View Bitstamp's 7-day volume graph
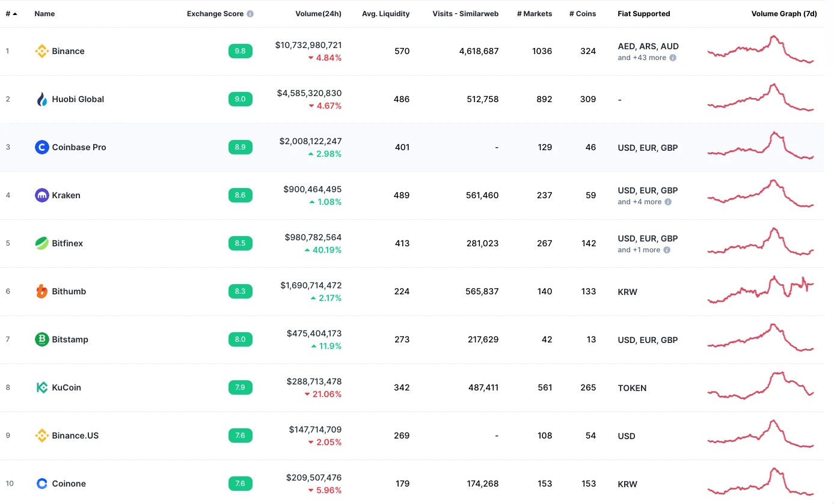This screenshot has height=504, width=834. click(x=761, y=338)
